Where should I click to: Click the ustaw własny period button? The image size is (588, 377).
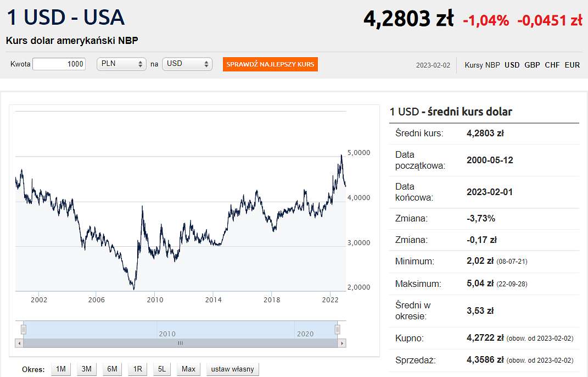(232, 369)
